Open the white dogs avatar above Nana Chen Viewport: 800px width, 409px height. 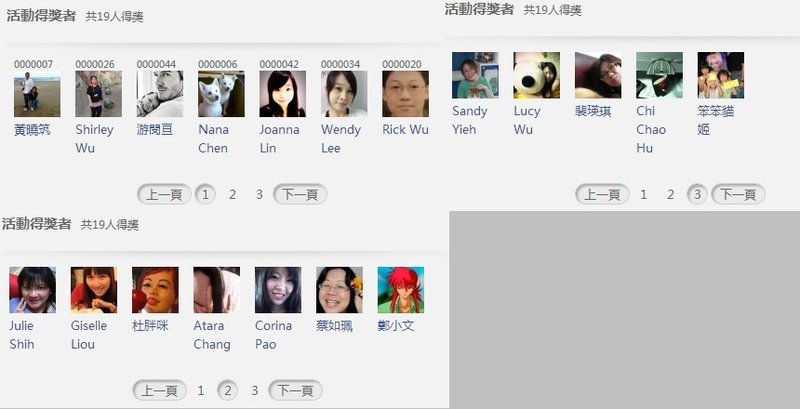click(x=221, y=94)
